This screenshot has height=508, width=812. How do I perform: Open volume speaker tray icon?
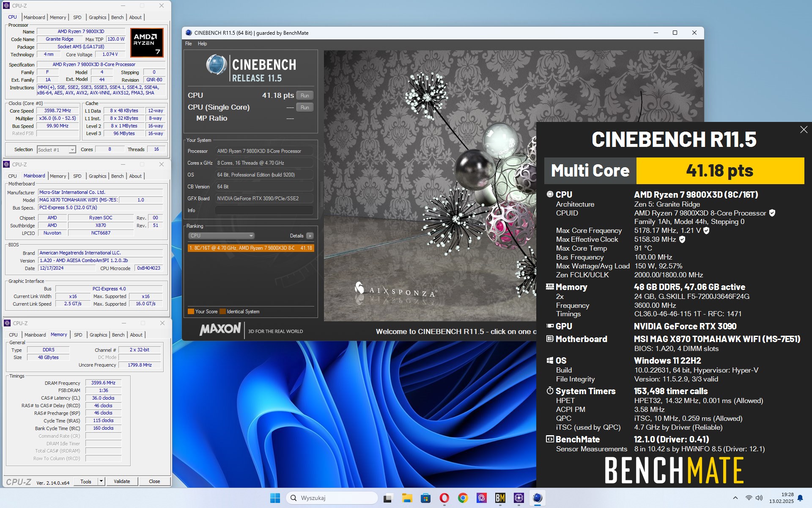(x=759, y=498)
